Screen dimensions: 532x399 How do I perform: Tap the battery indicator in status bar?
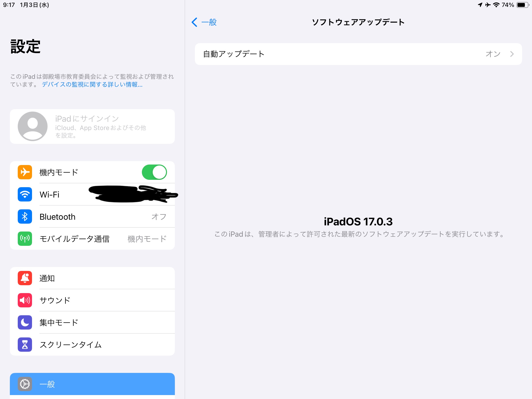pyautogui.click(x=523, y=5)
